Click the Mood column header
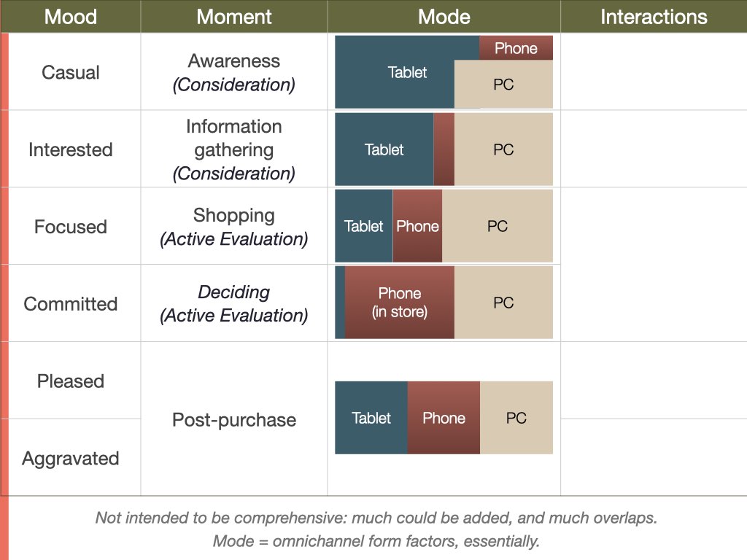This screenshot has width=747, height=560. 71,16
